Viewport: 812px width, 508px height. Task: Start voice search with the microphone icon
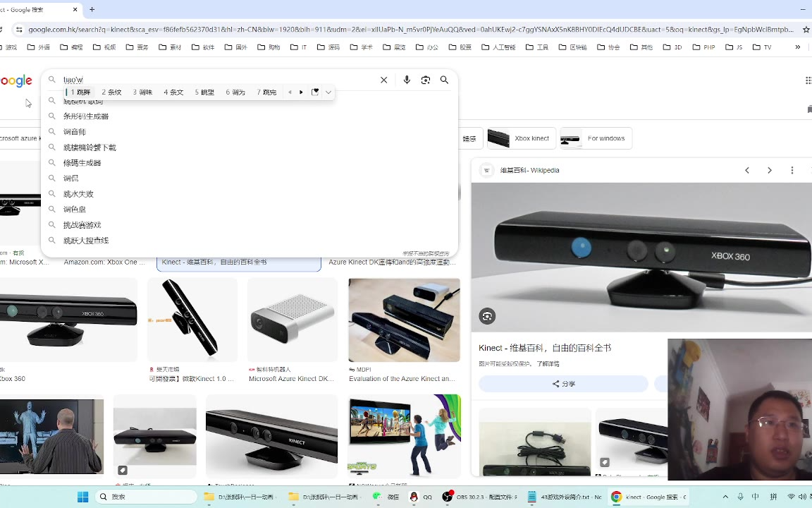click(407, 80)
